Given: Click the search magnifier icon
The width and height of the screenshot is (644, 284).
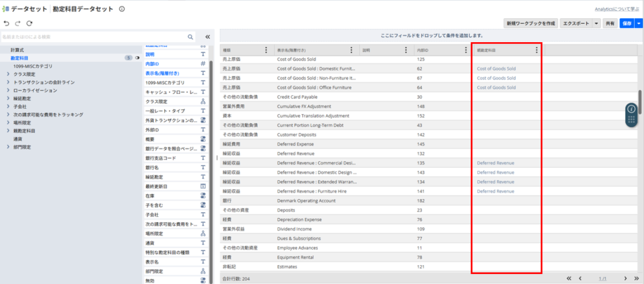Looking at the screenshot, I should tap(191, 37).
